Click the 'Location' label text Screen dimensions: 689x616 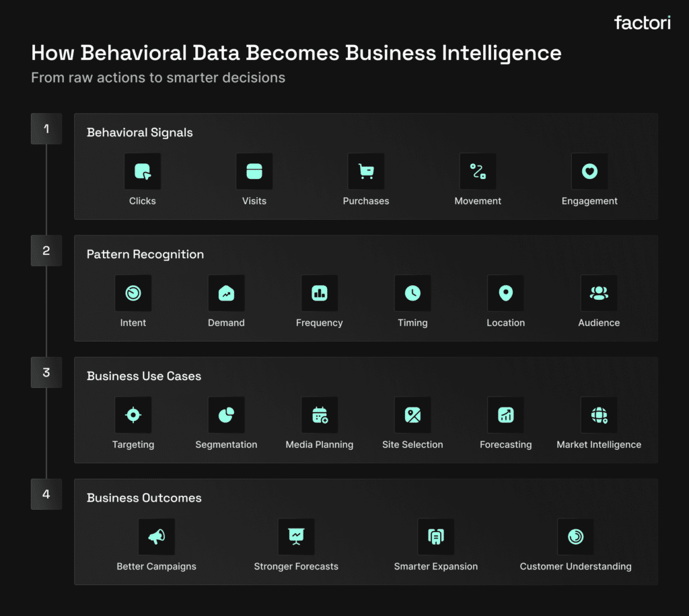(x=506, y=323)
